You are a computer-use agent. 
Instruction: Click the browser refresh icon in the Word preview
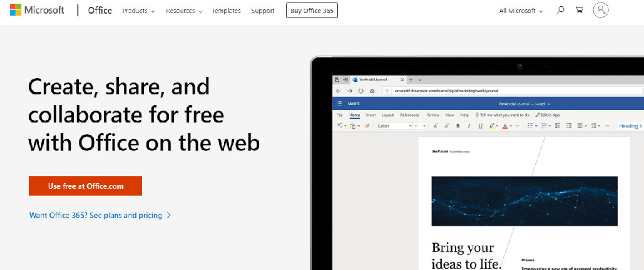click(361, 91)
